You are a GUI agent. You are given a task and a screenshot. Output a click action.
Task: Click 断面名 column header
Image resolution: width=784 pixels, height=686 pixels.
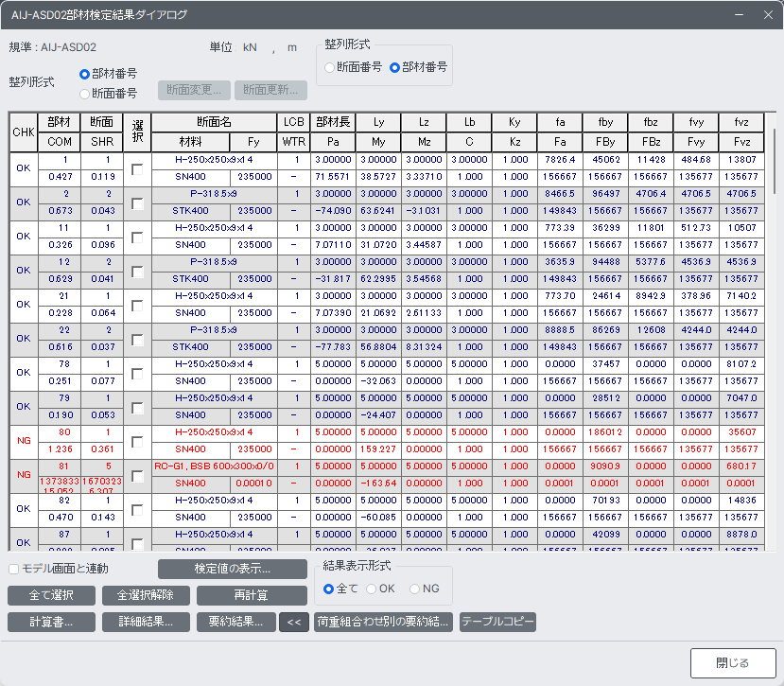point(214,122)
